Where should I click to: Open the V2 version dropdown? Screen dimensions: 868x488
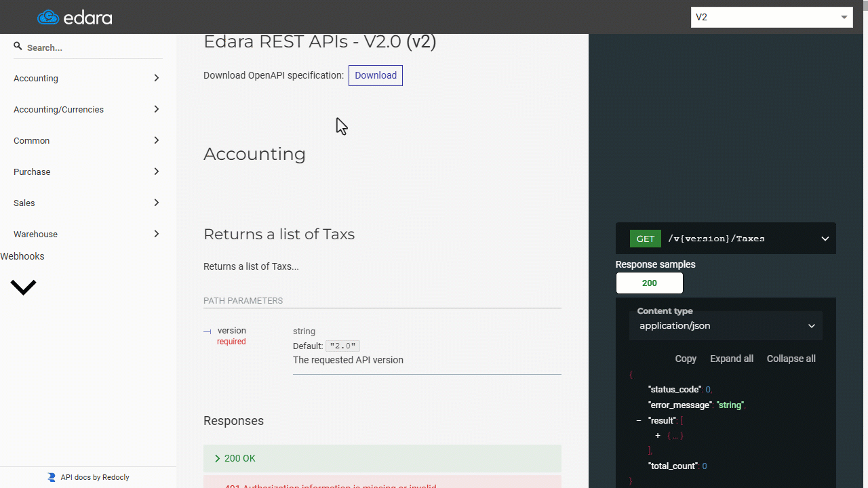(772, 17)
